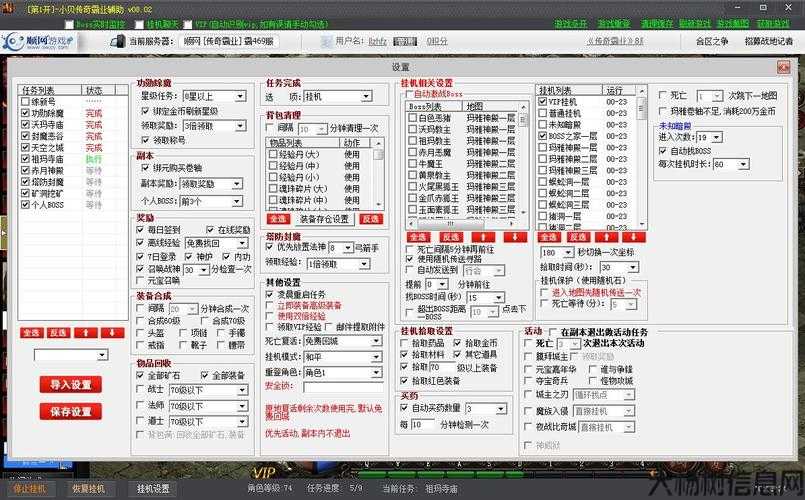Toggle 沃玛寺庙 task checkbox
The width and height of the screenshot is (805, 500).
[x=25, y=124]
